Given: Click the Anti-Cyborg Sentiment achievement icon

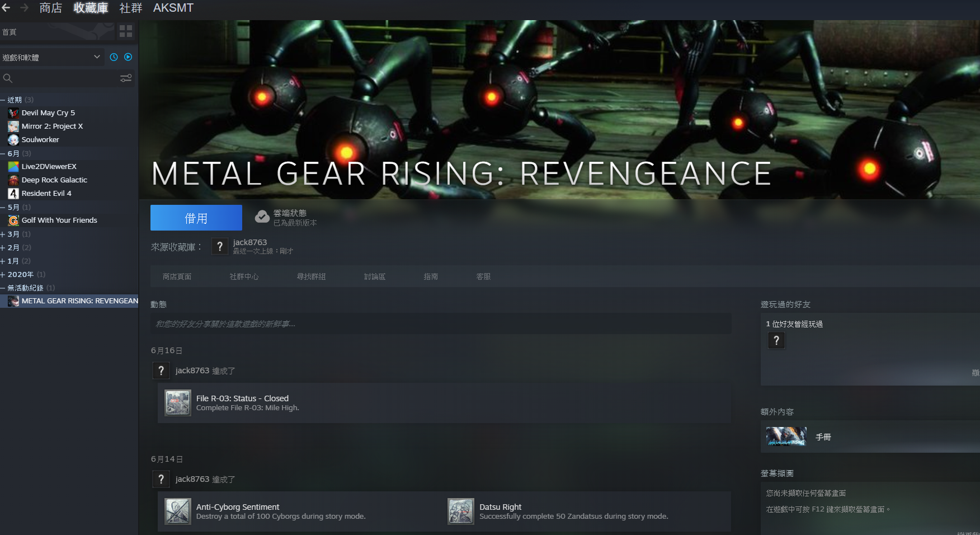Looking at the screenshot, I should [178, 511].
